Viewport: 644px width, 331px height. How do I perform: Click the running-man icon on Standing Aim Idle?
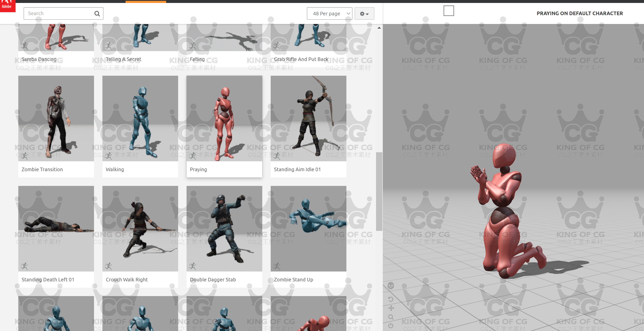277,156
